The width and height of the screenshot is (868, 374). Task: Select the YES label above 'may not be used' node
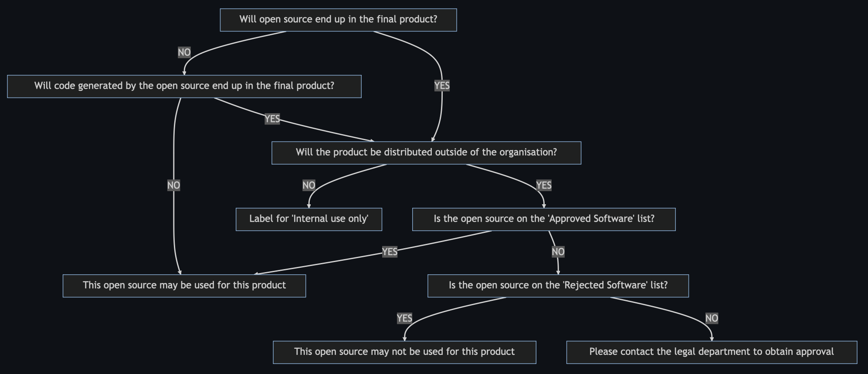[404, 319]
